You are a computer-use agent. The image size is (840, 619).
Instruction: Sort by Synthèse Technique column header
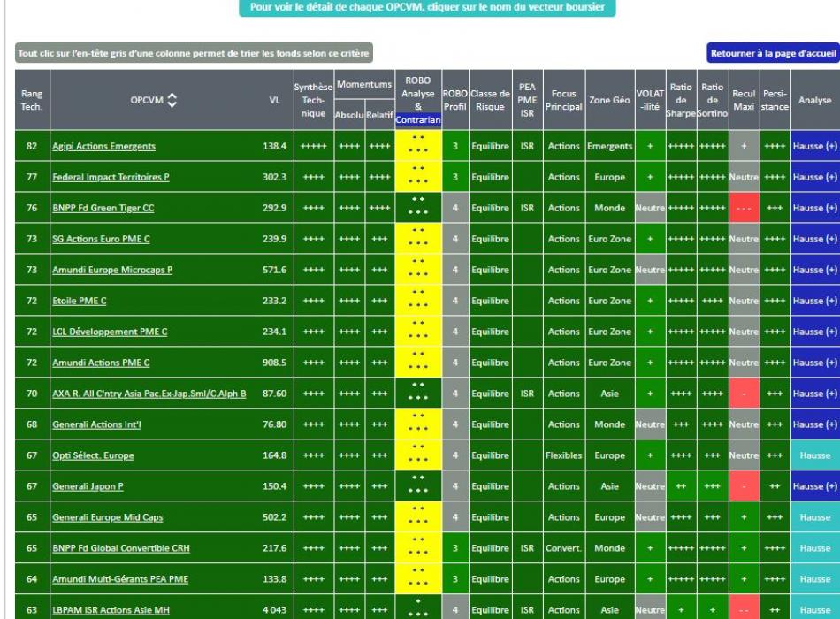[313, 100]
